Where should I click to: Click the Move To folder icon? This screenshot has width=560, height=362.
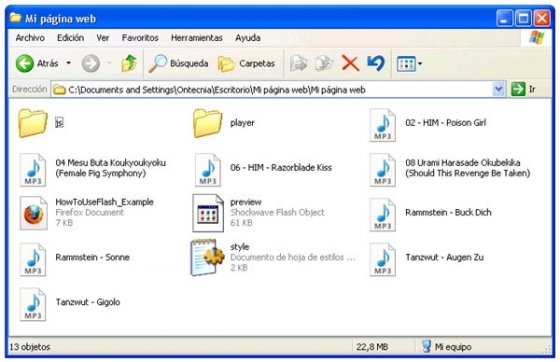click(299, 64)
